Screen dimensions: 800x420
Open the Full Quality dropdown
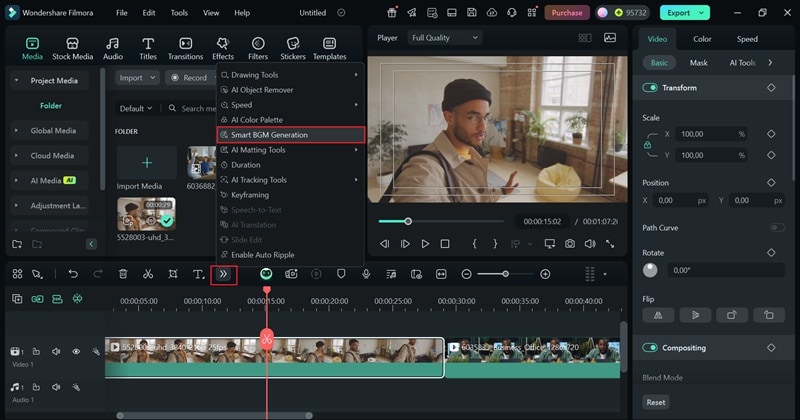tap(444, 38)
